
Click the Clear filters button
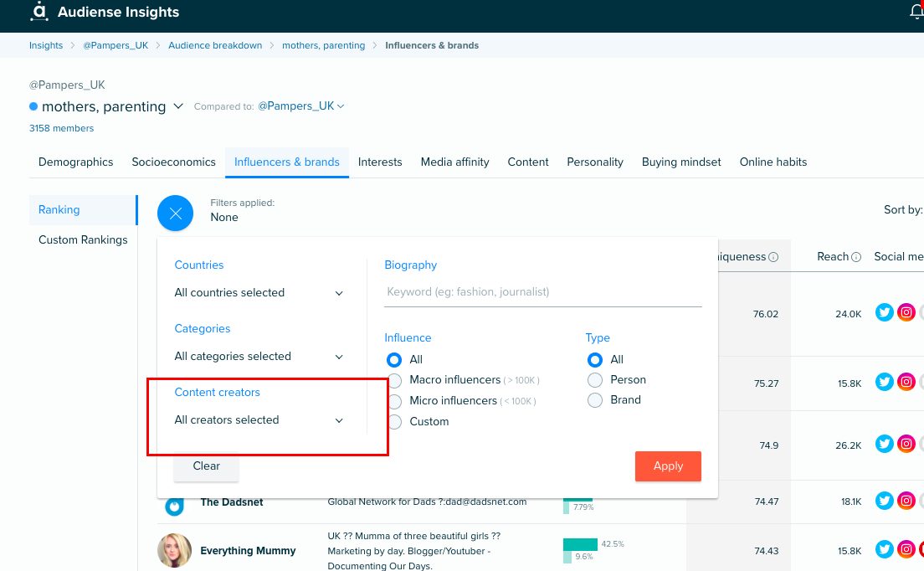206,466
